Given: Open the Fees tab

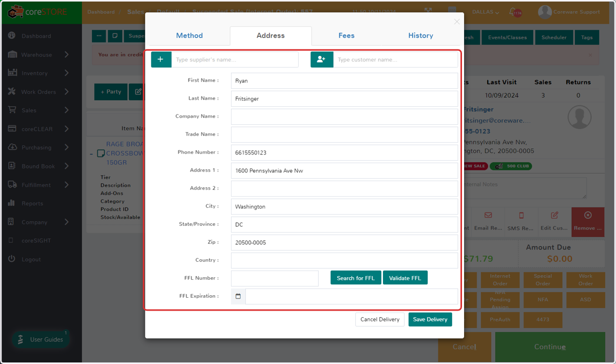Looking at the screenshot, I should [x=346, y=35].
